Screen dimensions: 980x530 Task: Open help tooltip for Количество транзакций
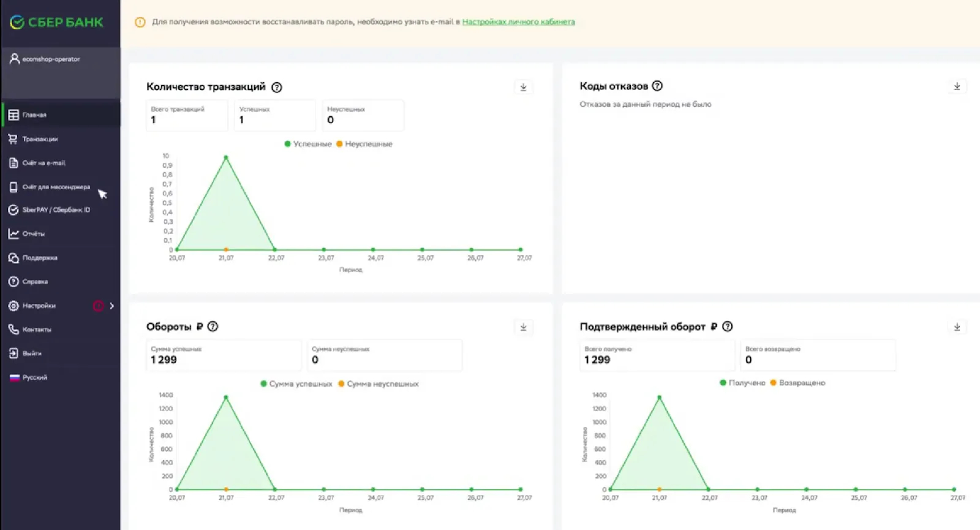277,87
